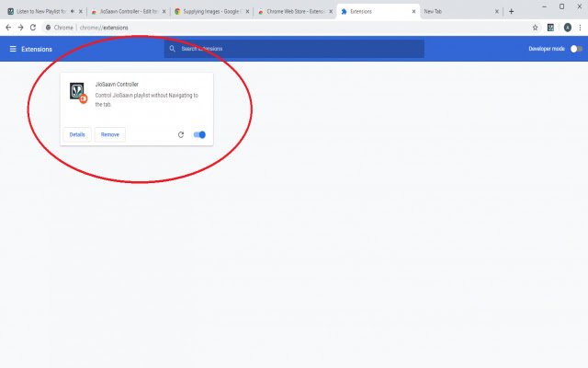
Task: Switch to JioSaavn Controller - Edit tab
Action: pos(128,12)
